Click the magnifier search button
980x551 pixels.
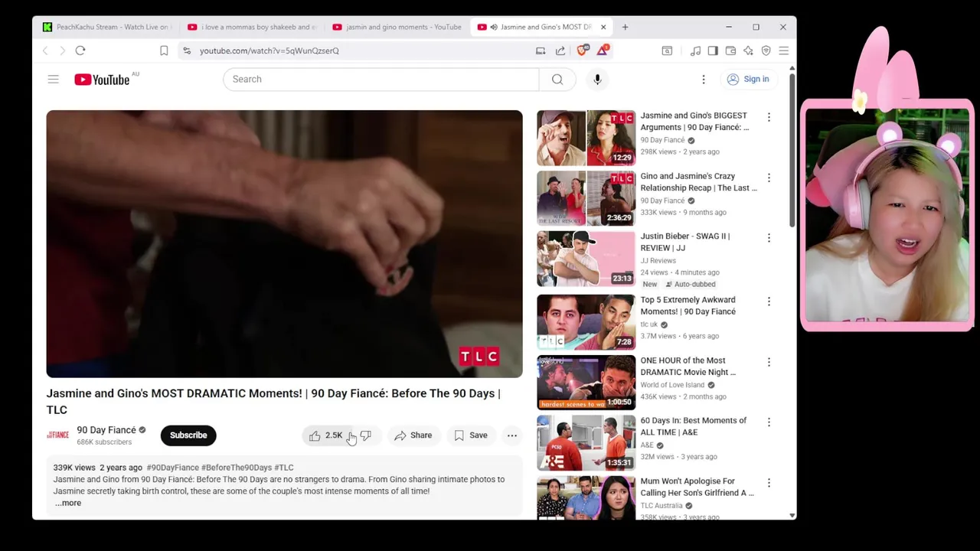pos(557,80)
